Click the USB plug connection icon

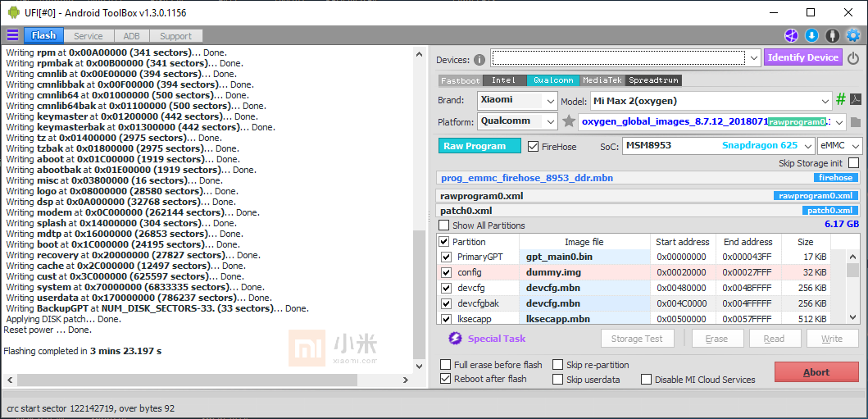click(832, 36)
